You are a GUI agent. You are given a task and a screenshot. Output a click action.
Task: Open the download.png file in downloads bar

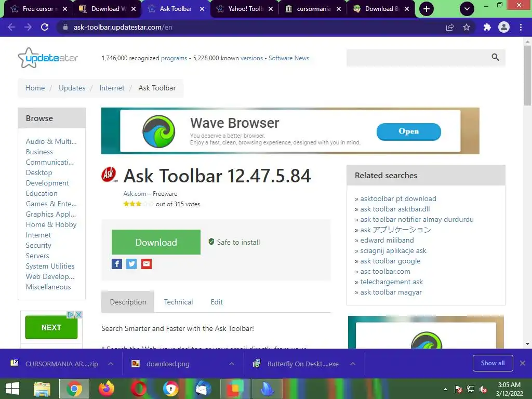tap(168, 364)
